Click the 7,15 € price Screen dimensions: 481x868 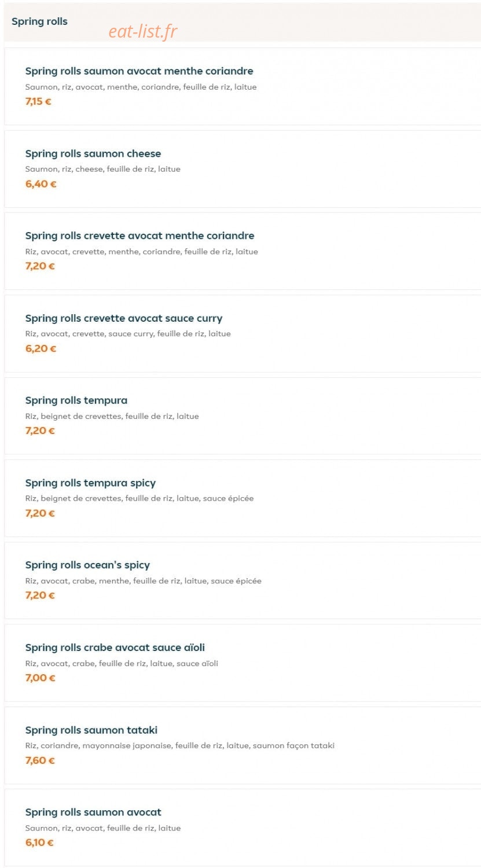click(38, 101)
